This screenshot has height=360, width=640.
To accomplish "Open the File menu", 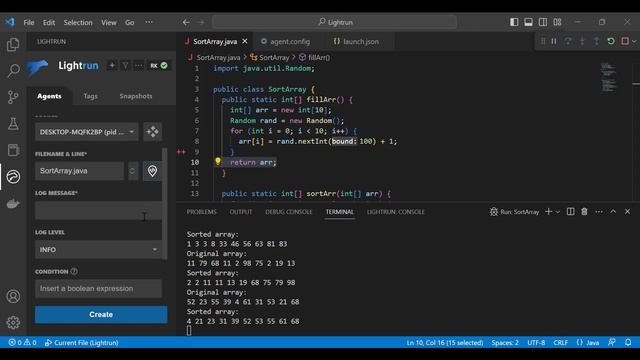I will click(x=29, y=22).
